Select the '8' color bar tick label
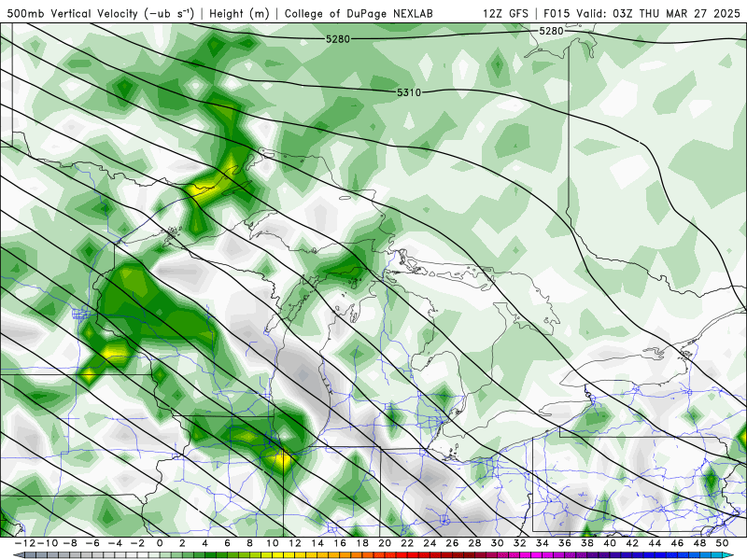Screen dimensions: 747x560 pos(249,543)
